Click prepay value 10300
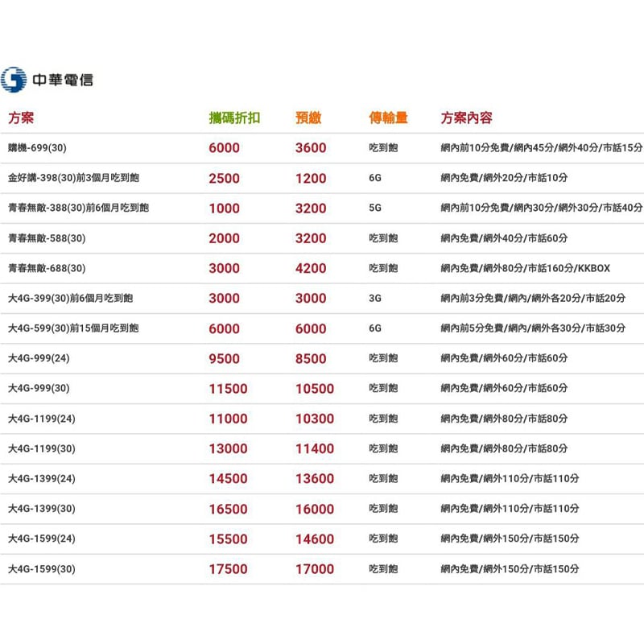644x644 pixels. tap(315, 419)
